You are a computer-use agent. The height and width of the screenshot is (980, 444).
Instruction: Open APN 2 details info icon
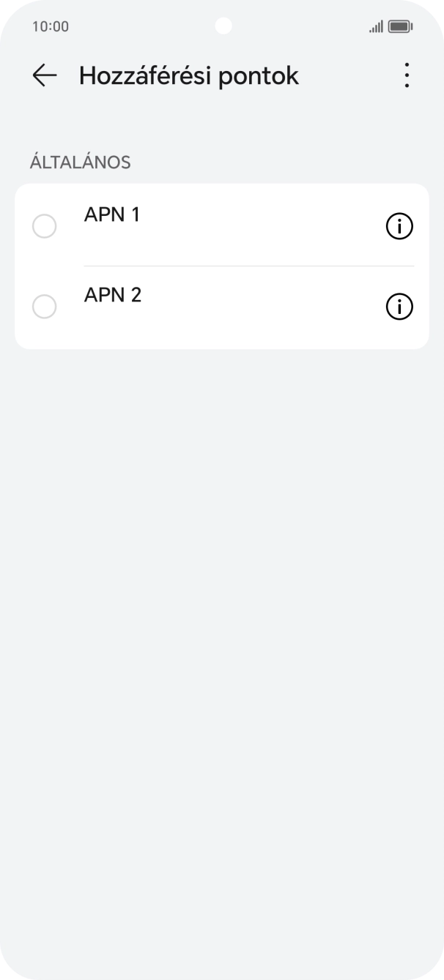399,307
